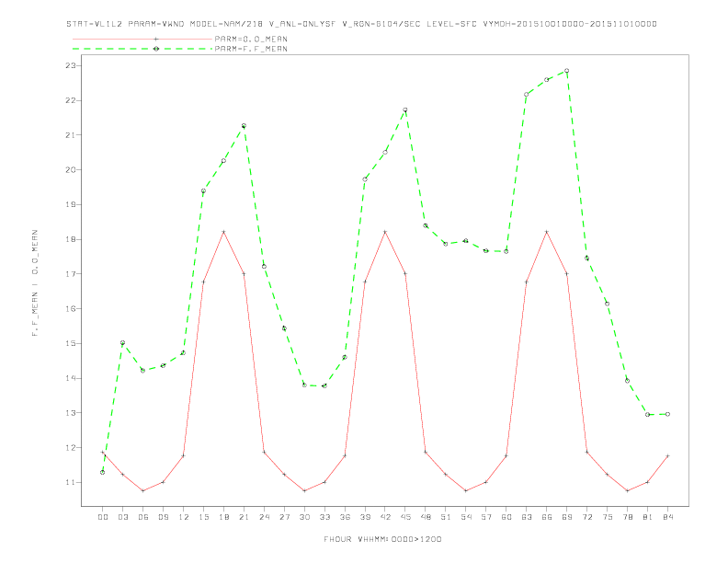The image size is (728, 563).
Task: Click x-axis tick label 81
Action: click(x=648, y=517)
